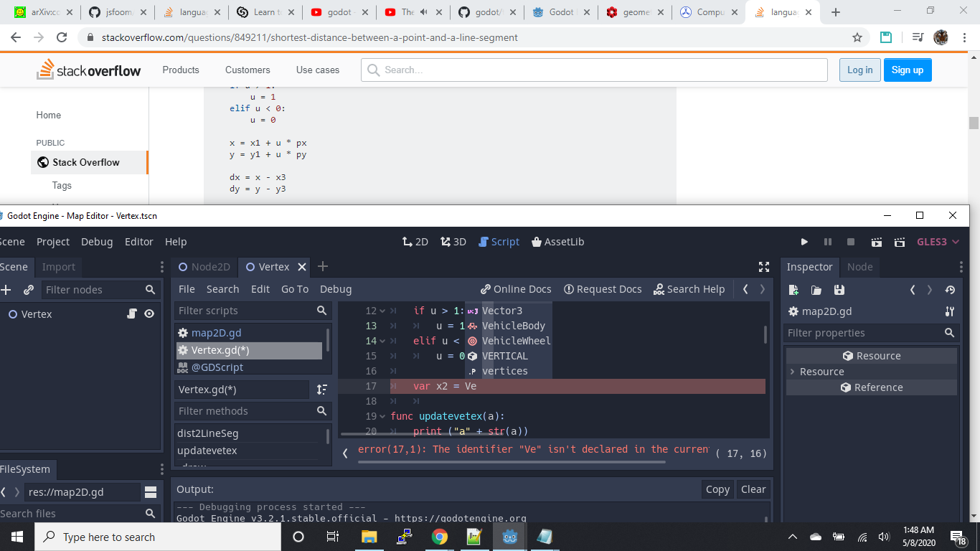Switch to Import dock tab
This screenshot has height=551, width=980.
pos(59,267)
